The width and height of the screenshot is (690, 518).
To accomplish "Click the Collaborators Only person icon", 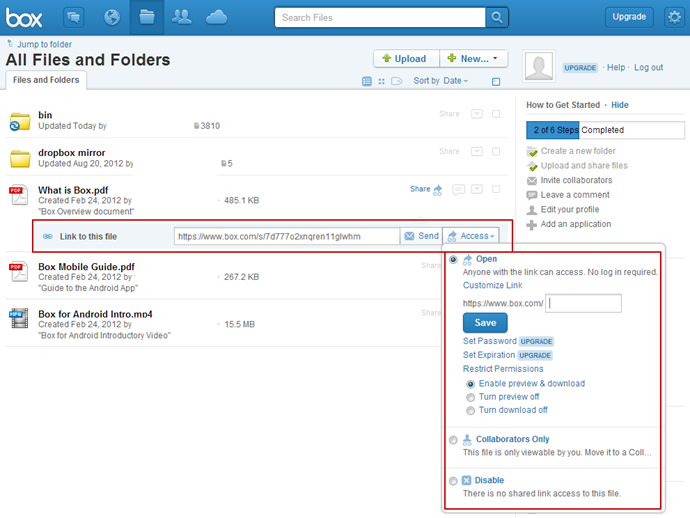I will click(467, 440).
